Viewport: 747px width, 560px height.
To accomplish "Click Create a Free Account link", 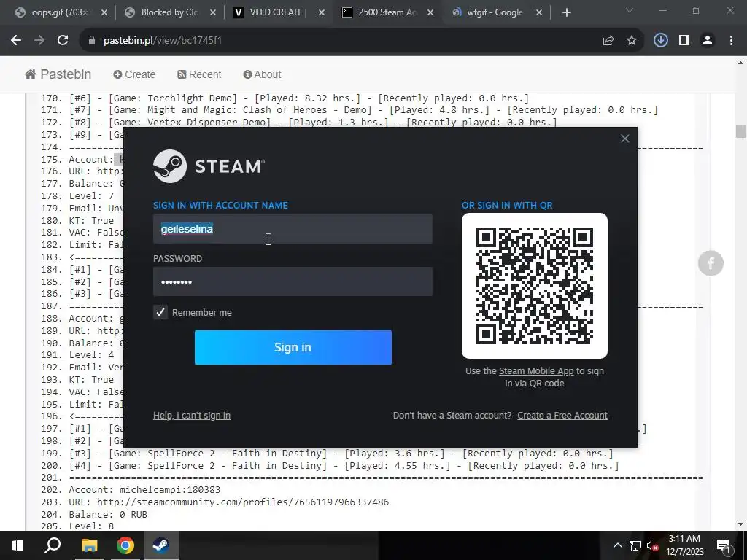I will tap(562, 415).
